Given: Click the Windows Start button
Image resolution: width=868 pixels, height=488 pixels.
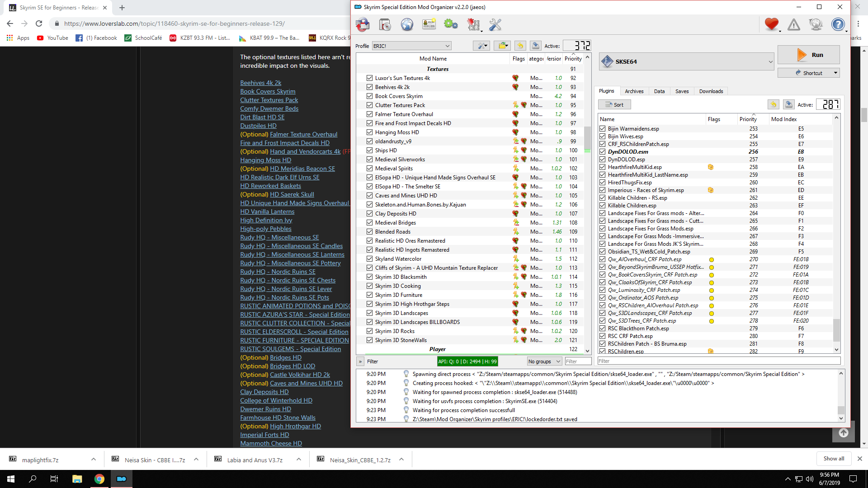Looking at the screenshot, I should coord(11,479).
